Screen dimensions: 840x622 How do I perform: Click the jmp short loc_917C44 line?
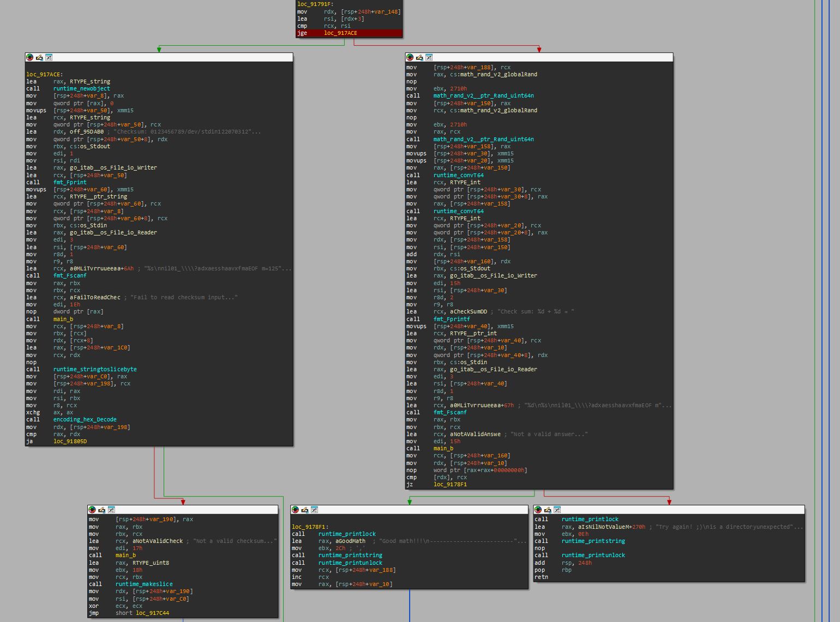click(129, 613)
